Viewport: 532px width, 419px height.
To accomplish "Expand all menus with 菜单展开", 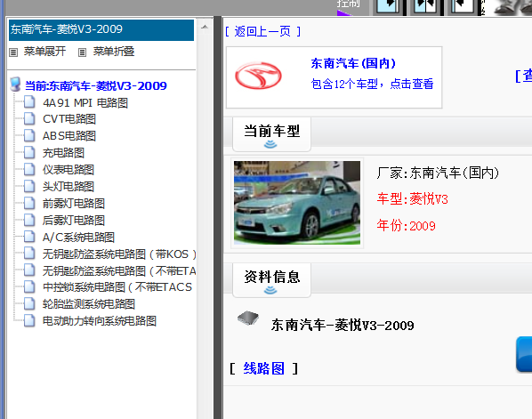I will pyautogui.click(x=44, y=52).
